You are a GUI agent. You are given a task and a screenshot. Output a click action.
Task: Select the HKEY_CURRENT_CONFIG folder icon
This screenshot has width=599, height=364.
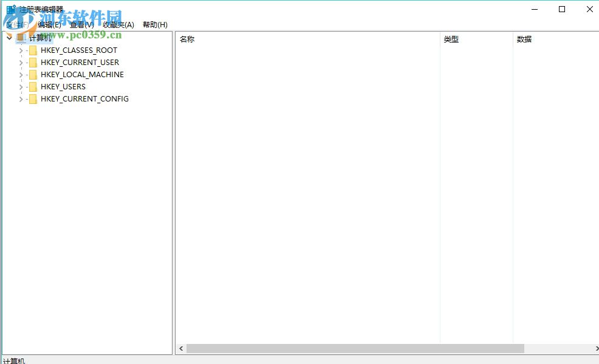[x=33, y=99]
